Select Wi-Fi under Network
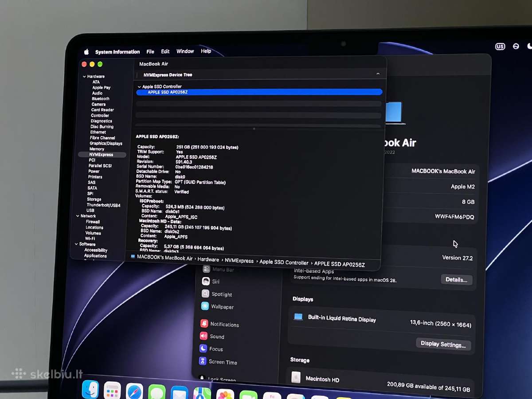The width and height of the screenshot is (532, 399). coord(90,239)
